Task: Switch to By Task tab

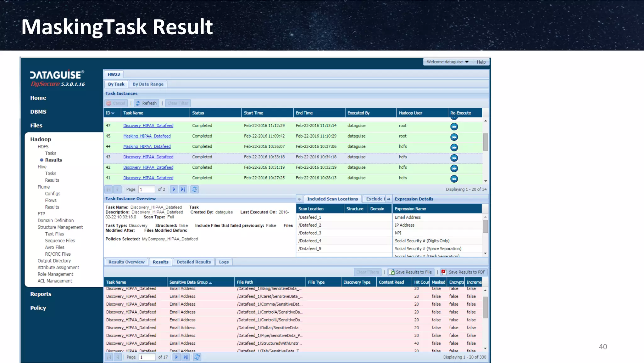Action: [x=116, y=84]
